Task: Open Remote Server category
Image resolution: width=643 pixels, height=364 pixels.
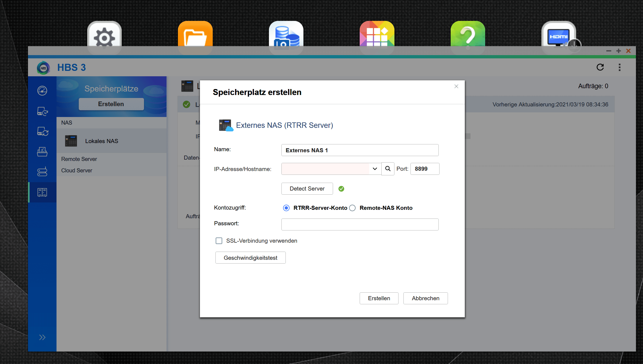Action: pyautogui.click(x=79, y=159)
